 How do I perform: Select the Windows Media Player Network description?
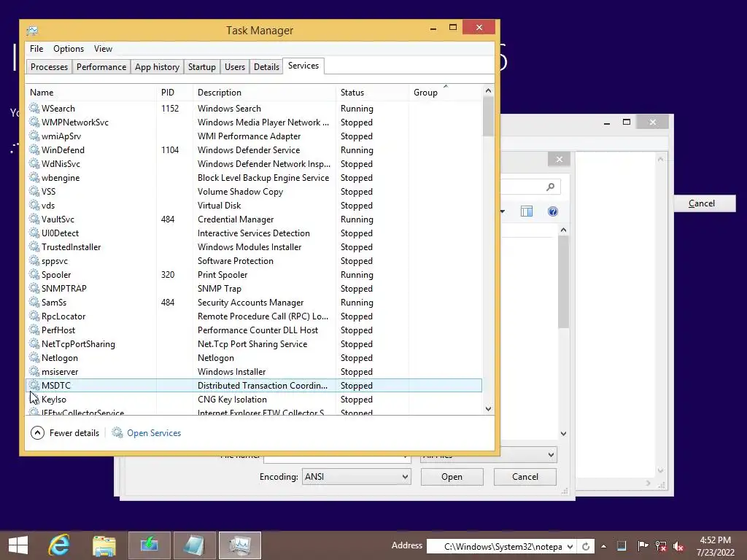pos(263,122)
